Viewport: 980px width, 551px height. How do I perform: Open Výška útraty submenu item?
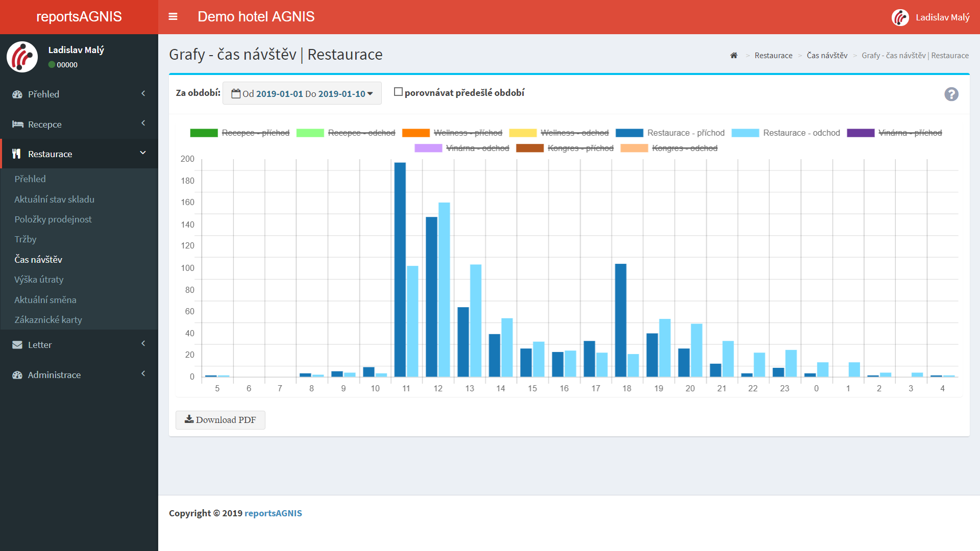tap(39, 280)
